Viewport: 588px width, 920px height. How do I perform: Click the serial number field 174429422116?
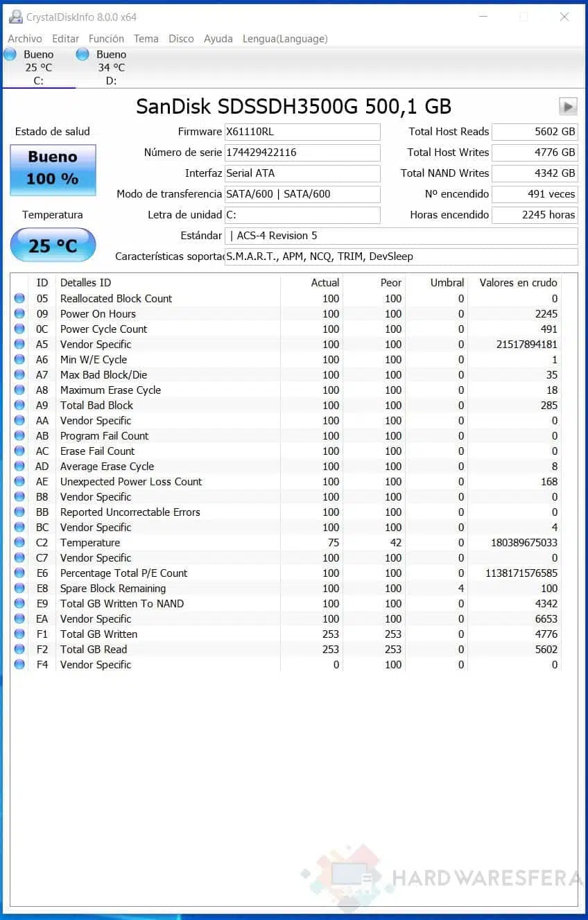(302, 153)
